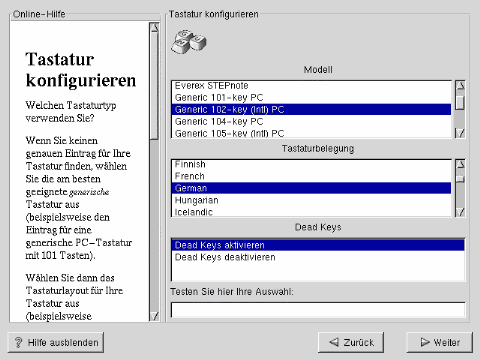The image size is (480, 360).
Task: Go back with Zurück button
Action: point(351,342)
